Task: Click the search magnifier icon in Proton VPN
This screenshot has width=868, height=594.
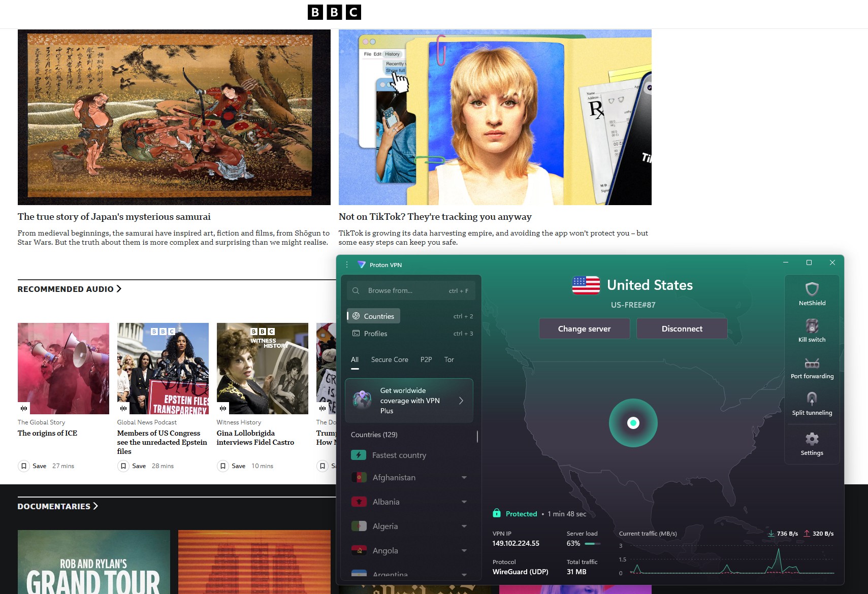Action: click(356, 290)
